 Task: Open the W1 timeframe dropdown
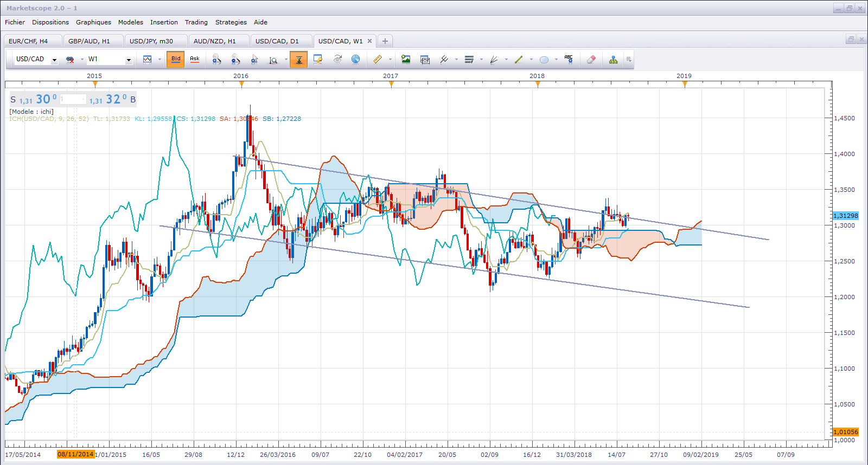pos(129,60)
